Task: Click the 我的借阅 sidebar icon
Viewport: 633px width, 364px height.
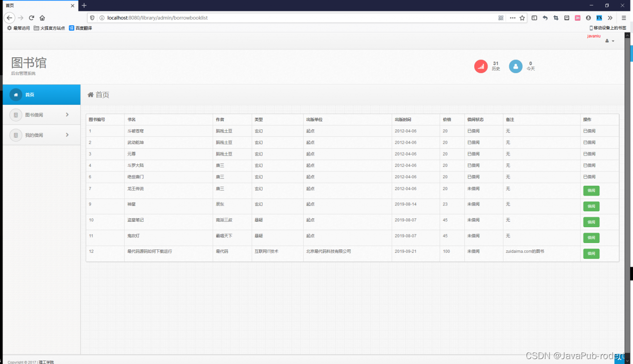Action: (16, 135)
